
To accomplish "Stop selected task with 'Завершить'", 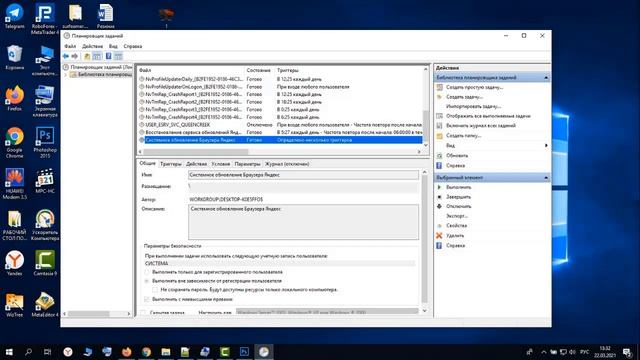I will click(458, 197).
